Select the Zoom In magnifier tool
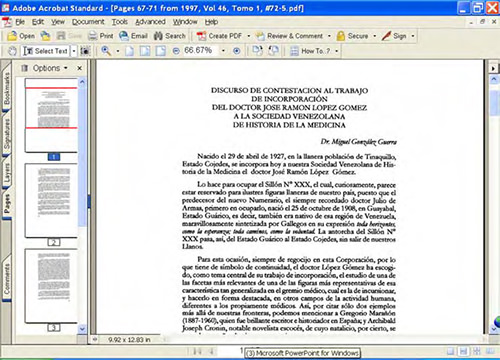 pos(106,51)
